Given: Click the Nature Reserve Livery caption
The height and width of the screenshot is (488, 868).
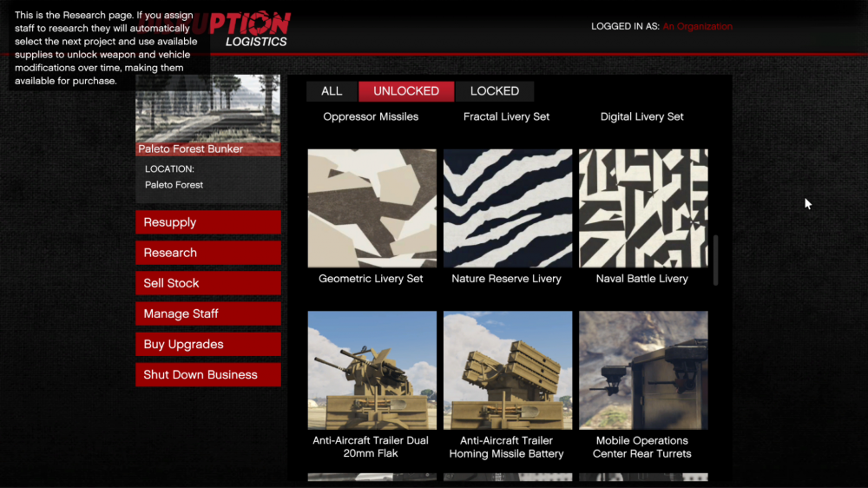Looking at the screenshot, I should (x=507, y=279).
